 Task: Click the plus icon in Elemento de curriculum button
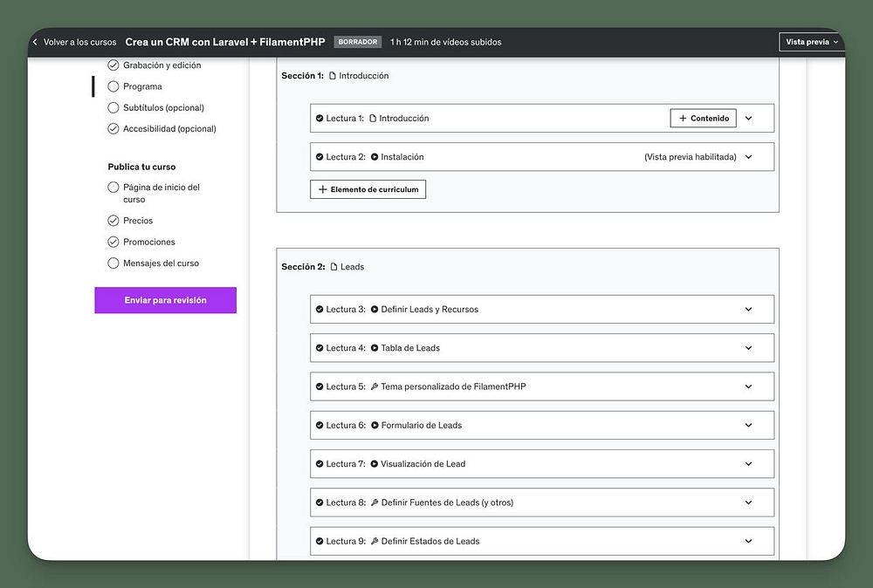click(x=322, y=189)
